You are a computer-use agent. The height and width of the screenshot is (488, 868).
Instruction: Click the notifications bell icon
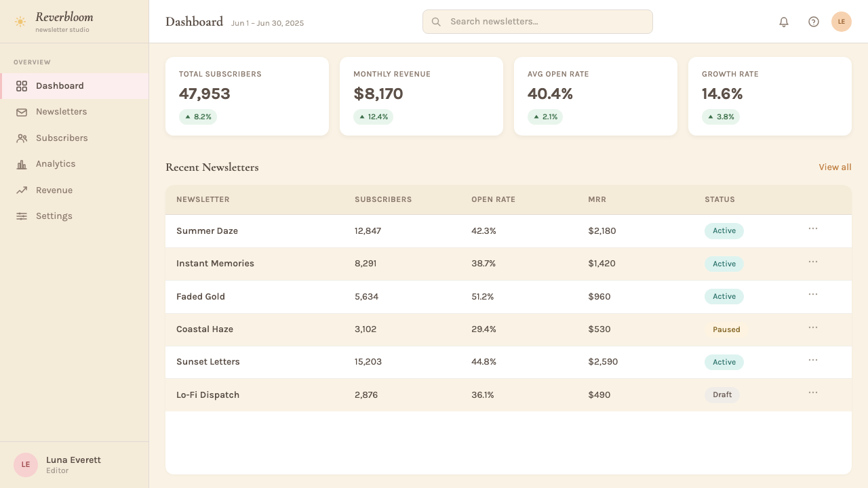pyautogui.click(x=784, y=22)
